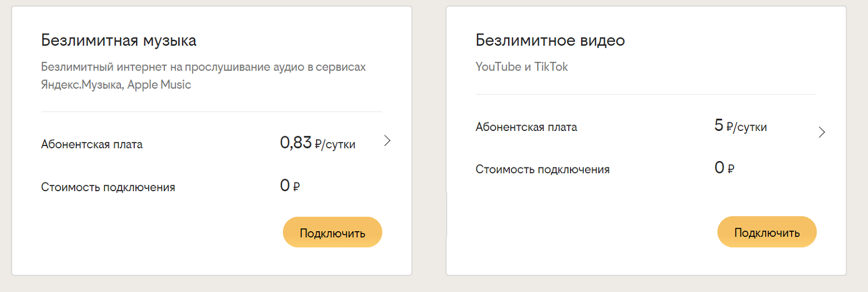Screen dimensions: 868x292
Task: Click the chevron arrow on Безлимитное видео card
Action: (x=822, y=132)
